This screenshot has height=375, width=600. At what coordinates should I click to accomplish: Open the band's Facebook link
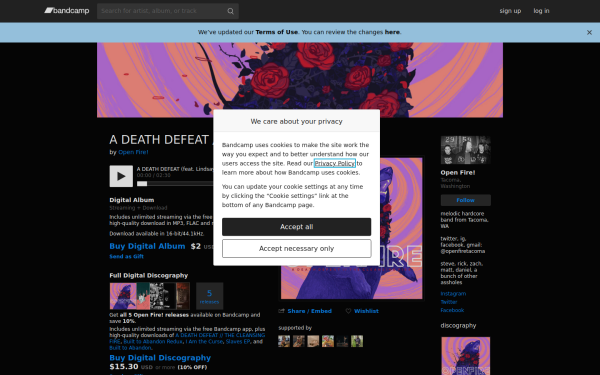tap(452, 310)
